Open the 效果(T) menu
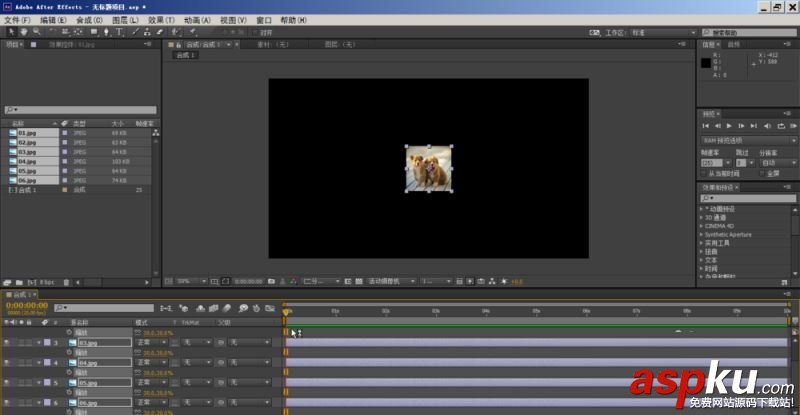Image resolution: width=800 pixels, height=415 pixels. point(161,20)
